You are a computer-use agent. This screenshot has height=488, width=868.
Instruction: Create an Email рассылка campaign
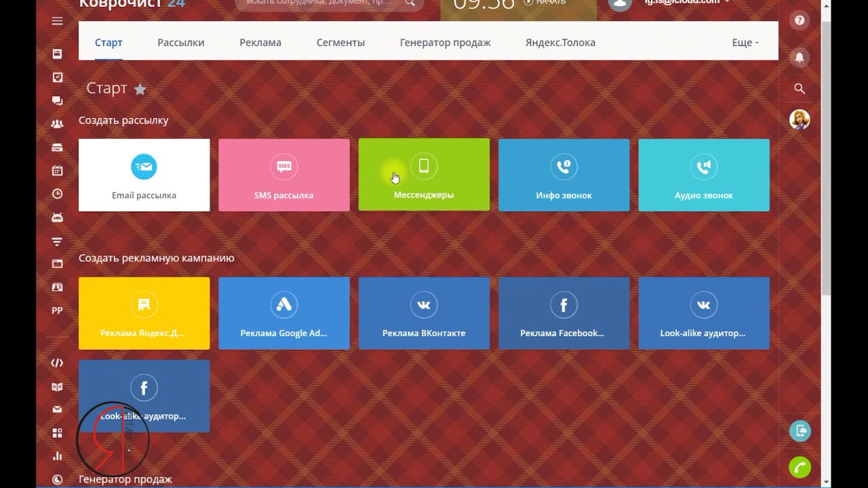point(144,175)
